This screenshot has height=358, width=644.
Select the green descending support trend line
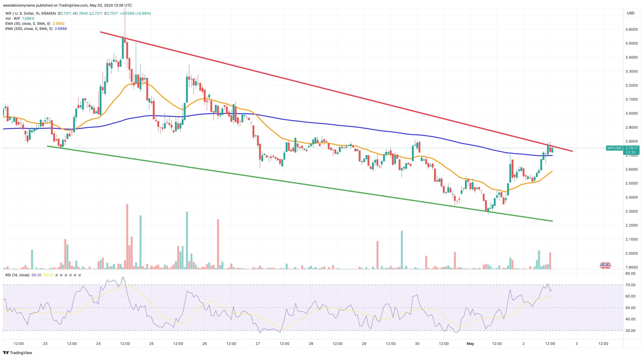point(299,183)
